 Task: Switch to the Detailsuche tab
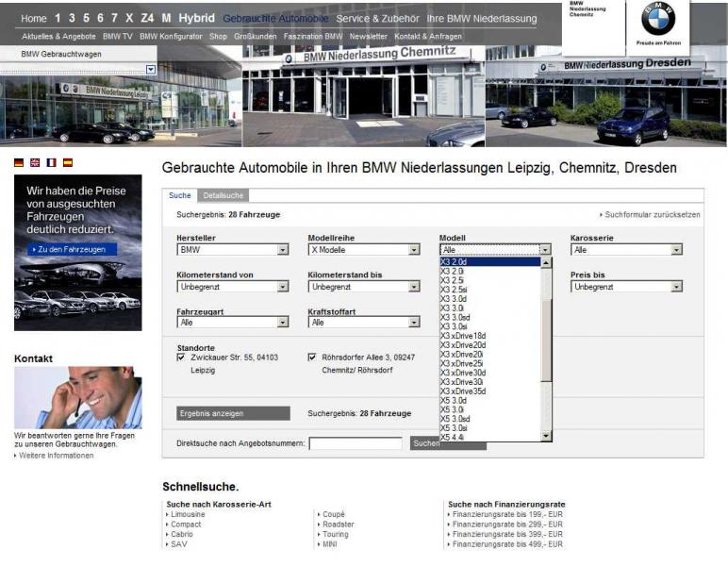pos(223,195)
